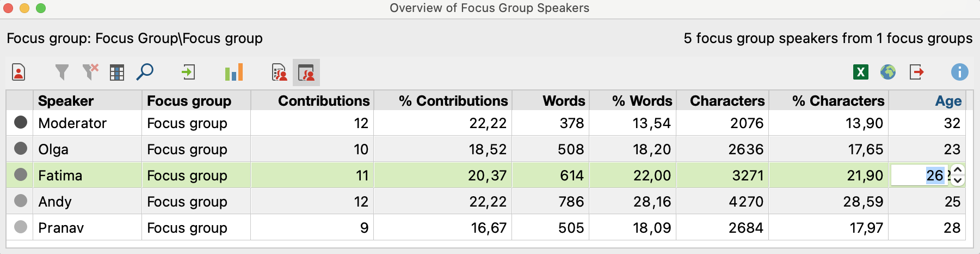Image resolution: width=980 pixels, height=254 pixels.
Task: Export table to Excel icon
Action: 861,72
